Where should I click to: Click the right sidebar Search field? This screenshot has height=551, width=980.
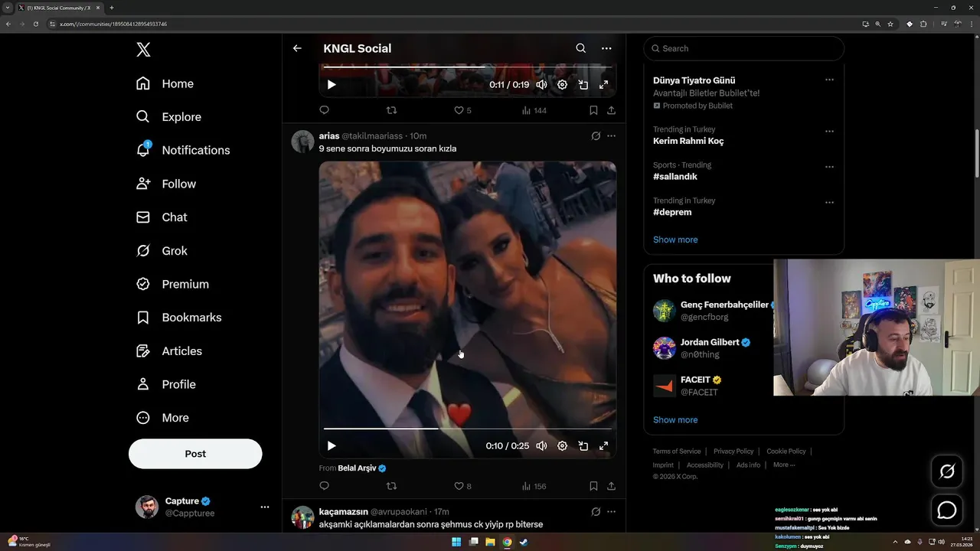point(743,48)
